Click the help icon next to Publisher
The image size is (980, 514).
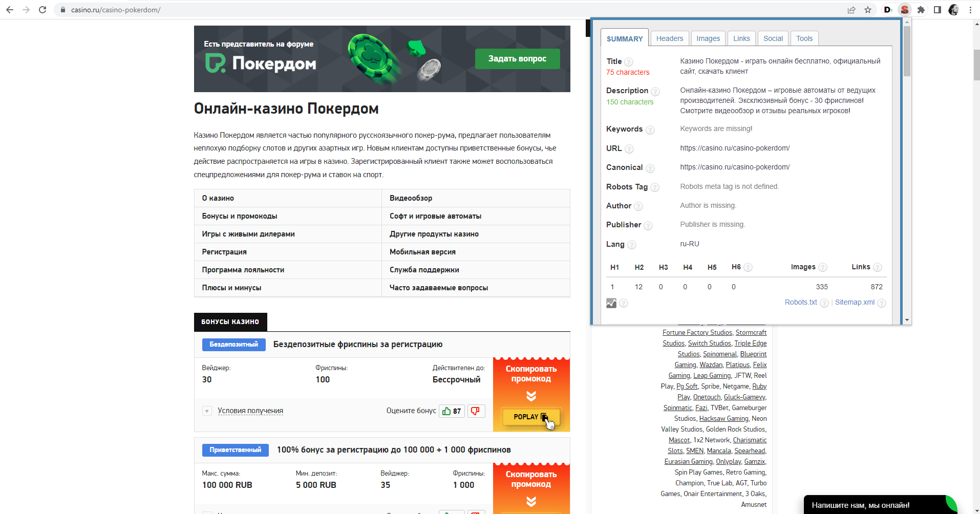tap(648, 226)
